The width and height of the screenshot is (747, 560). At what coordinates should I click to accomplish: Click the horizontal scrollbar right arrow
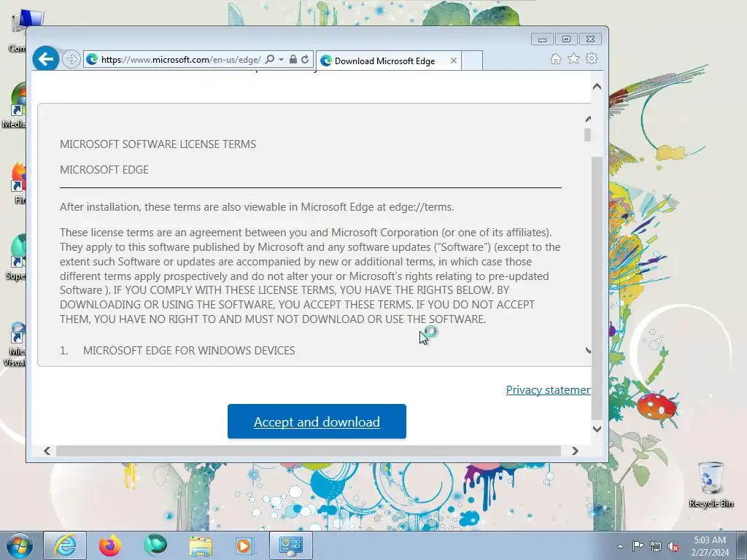pyautogui.click(x=575, y=451)
